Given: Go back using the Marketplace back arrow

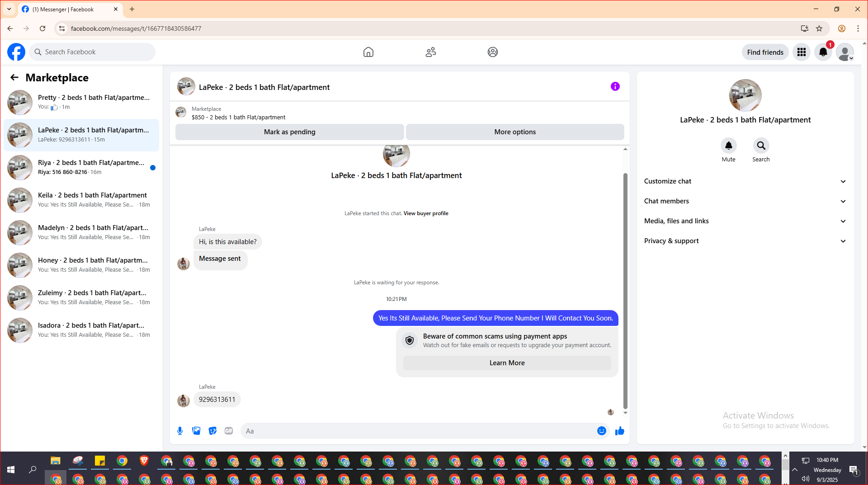Looking at the screenshot, I should 14,78.
